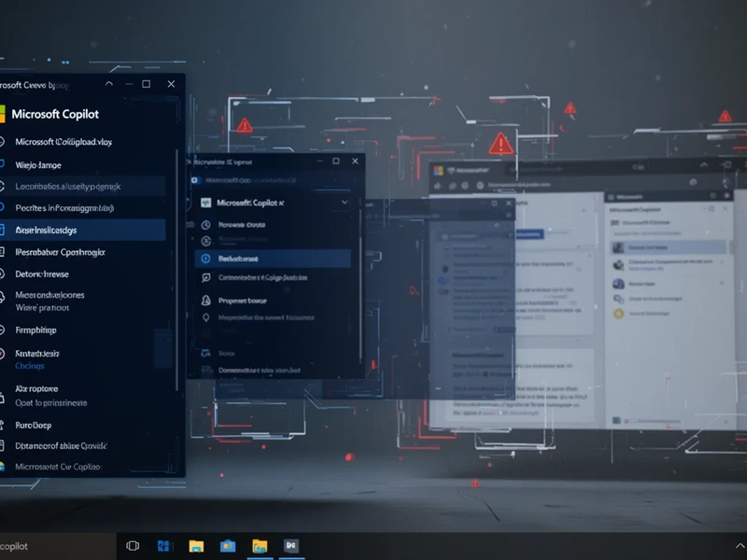Select 'Mieerondwejoones' in left list

click(x=50, y=295)
